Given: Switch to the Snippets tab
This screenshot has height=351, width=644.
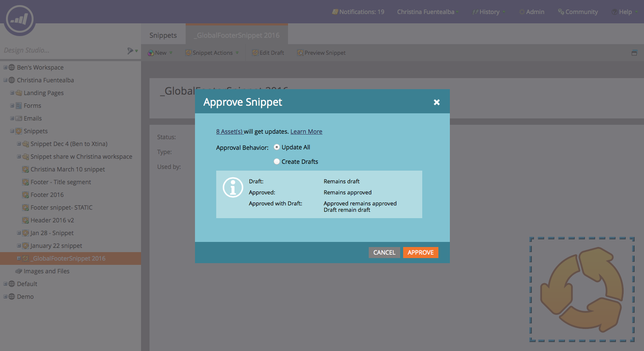Looking at the screenshot, I should pos(163,35).
